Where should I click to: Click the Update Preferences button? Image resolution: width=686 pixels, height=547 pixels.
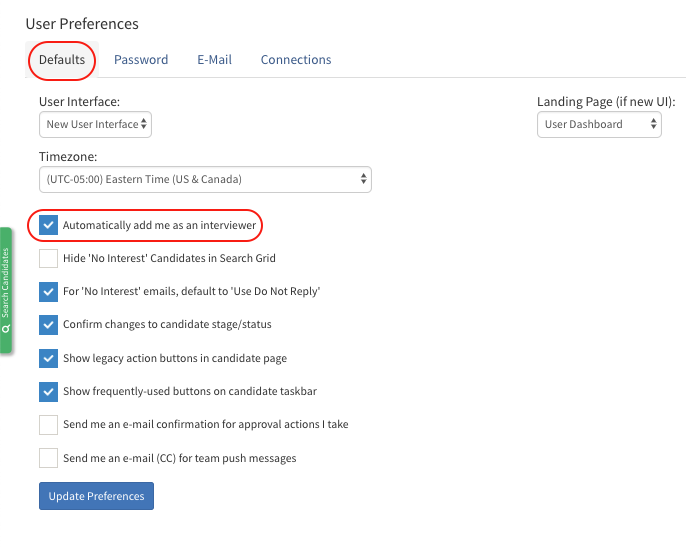96,496
